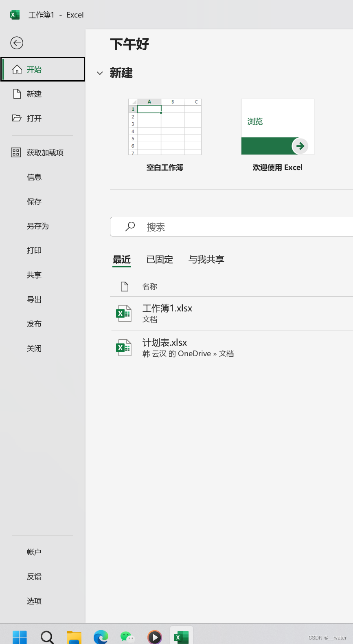Open the 欢迎使用 Excel template thumbnail
Image resolution: width=353 pixels, height=644 pixels.
click(278, 127)
